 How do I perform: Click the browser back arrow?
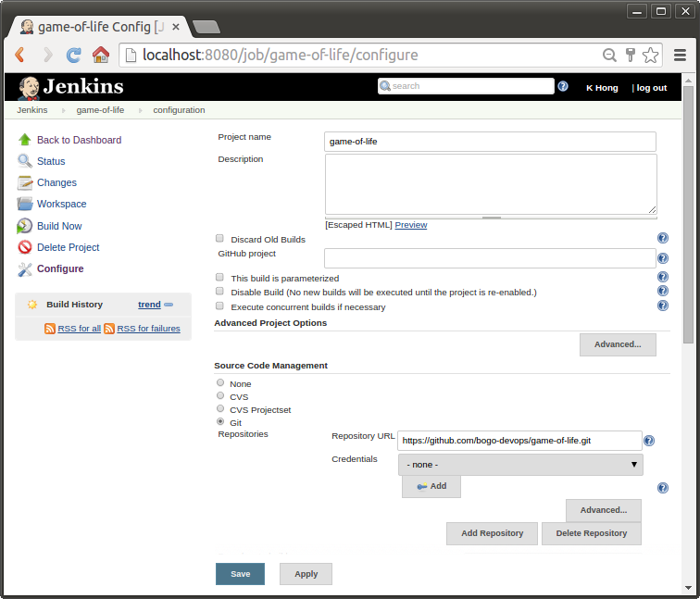pos(20,55)
